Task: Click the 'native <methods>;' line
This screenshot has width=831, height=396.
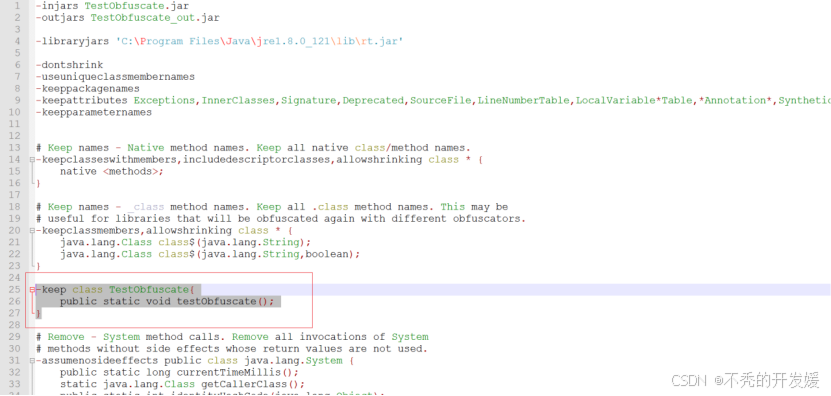Action: coord(112,171)
